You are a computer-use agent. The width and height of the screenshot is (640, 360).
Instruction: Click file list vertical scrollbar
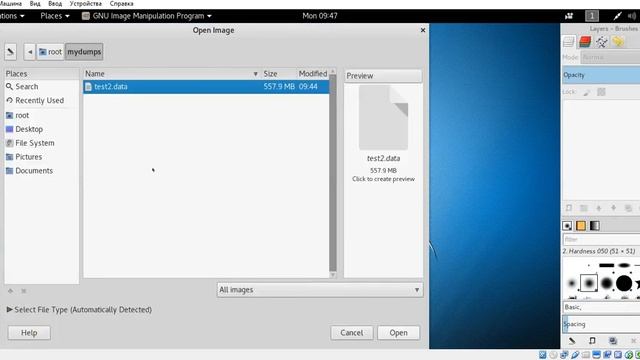coord(333,173)
